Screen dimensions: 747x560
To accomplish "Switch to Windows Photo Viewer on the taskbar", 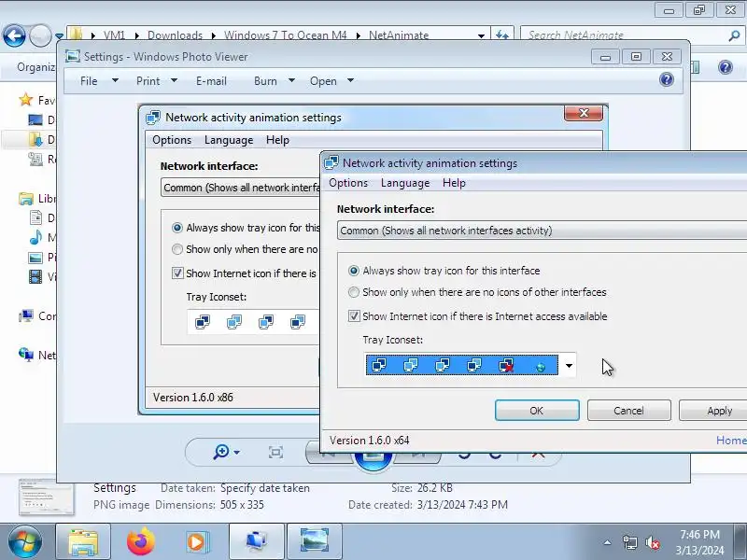I will (x=315, y=542).
